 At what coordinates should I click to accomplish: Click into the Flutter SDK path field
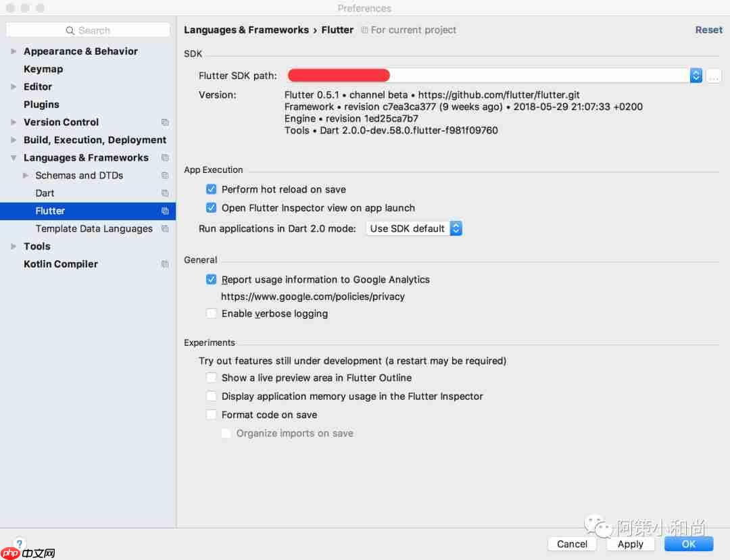487,76
